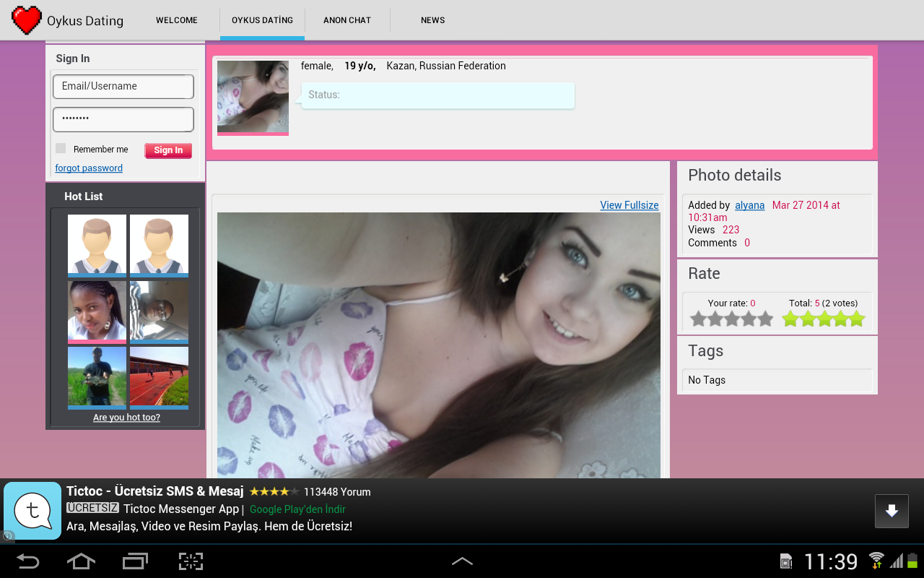The width and height of the screenshot is (924, 578).
Task: Tap the battery status icon
Action: click(912, 560)
